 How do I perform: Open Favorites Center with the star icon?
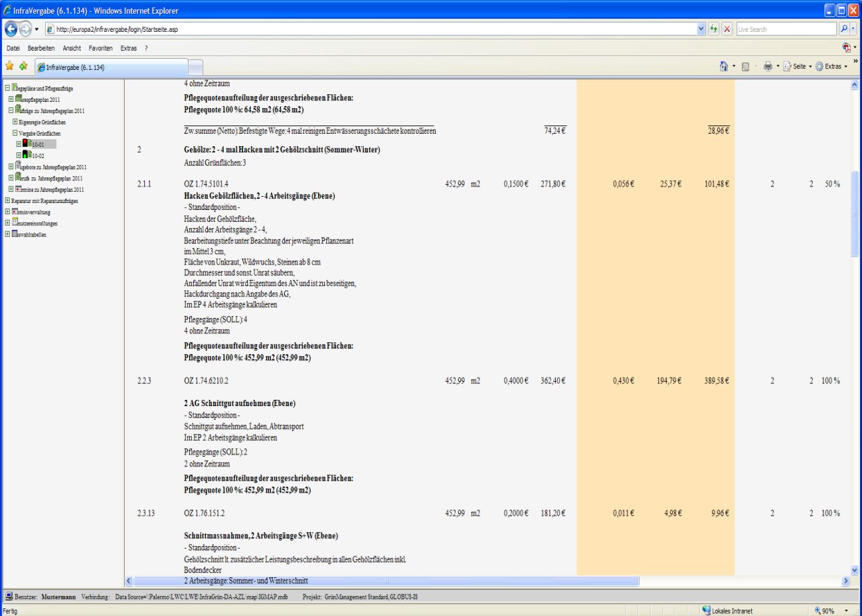10,67
